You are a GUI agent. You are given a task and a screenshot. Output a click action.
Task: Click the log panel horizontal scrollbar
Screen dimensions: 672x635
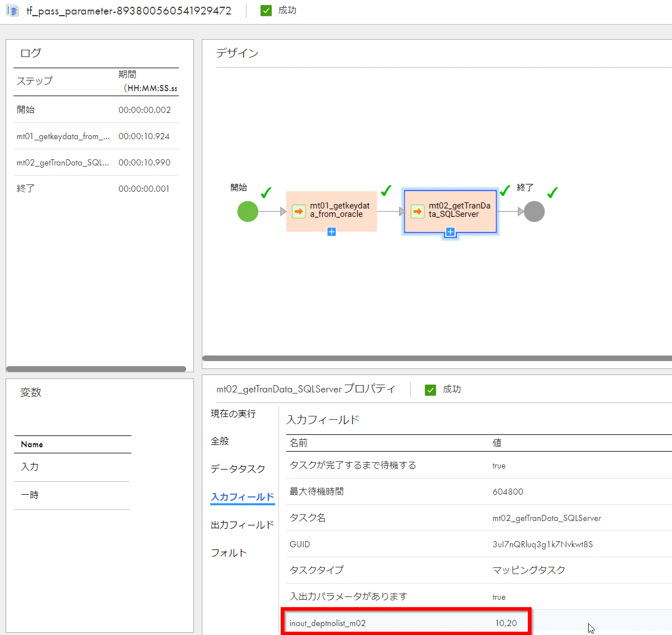point(96,369)
